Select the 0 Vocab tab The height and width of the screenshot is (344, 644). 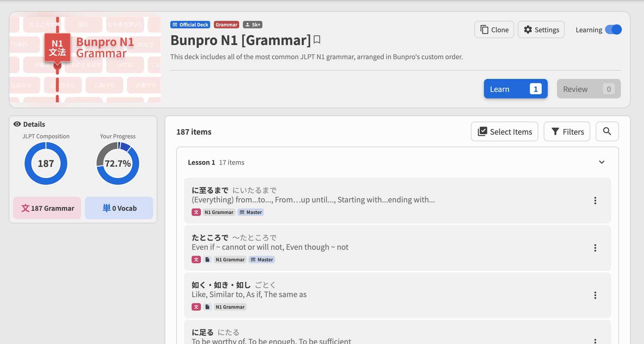[x=119, y=208]
